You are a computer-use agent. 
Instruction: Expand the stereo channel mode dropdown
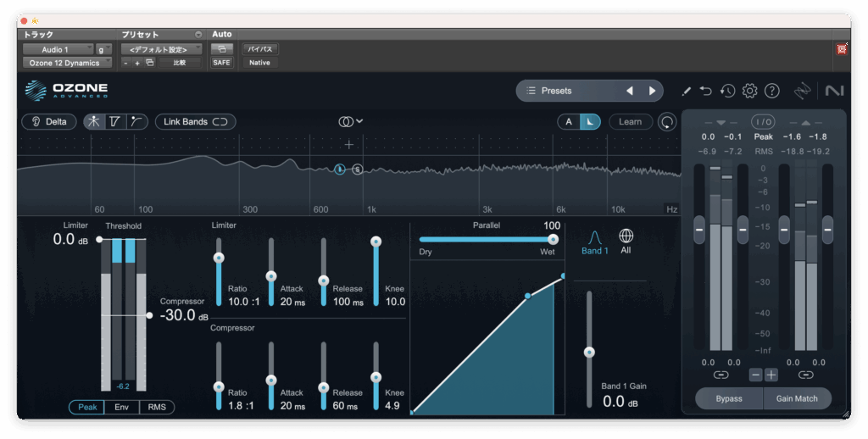tap(351, 122)
